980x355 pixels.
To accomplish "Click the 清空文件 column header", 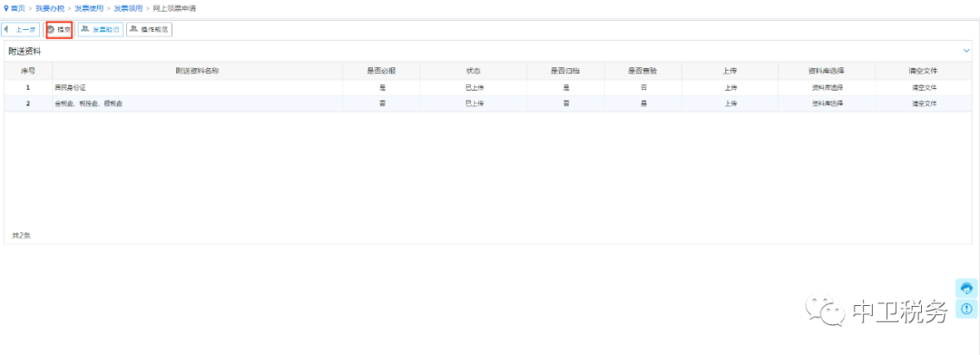I will tap(924, 71).
